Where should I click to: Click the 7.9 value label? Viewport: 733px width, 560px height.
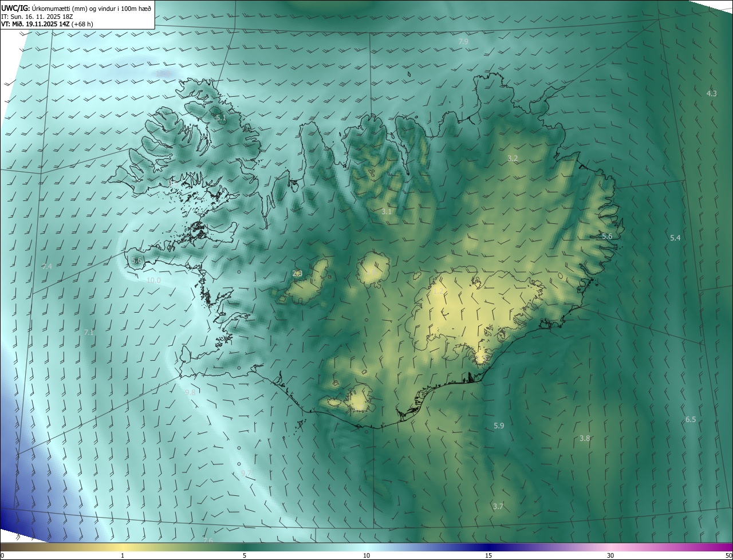tap(463, 42)
